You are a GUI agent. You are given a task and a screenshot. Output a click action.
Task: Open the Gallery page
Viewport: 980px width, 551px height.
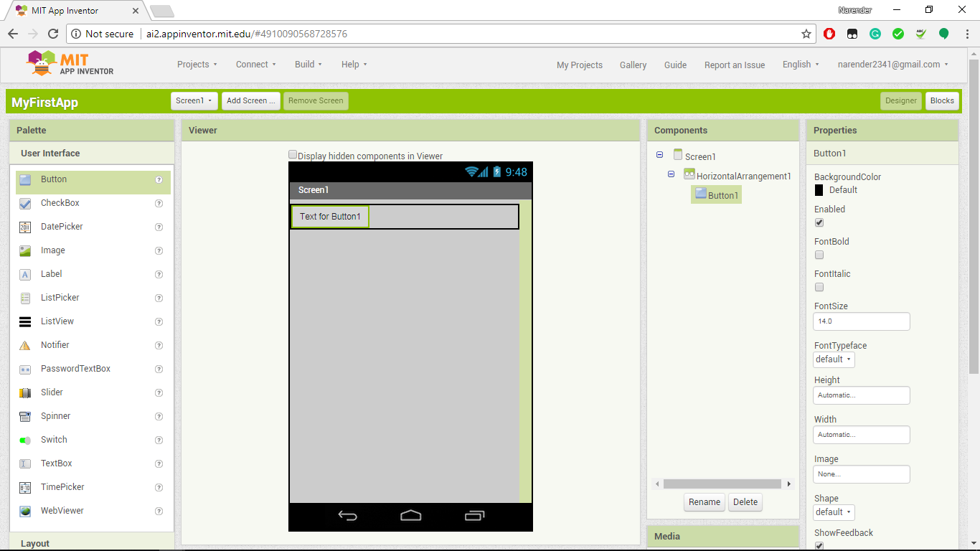coord(633,65)
